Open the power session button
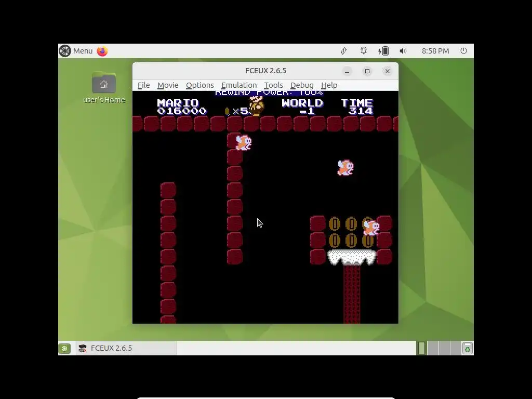 [x=463, y=51]
